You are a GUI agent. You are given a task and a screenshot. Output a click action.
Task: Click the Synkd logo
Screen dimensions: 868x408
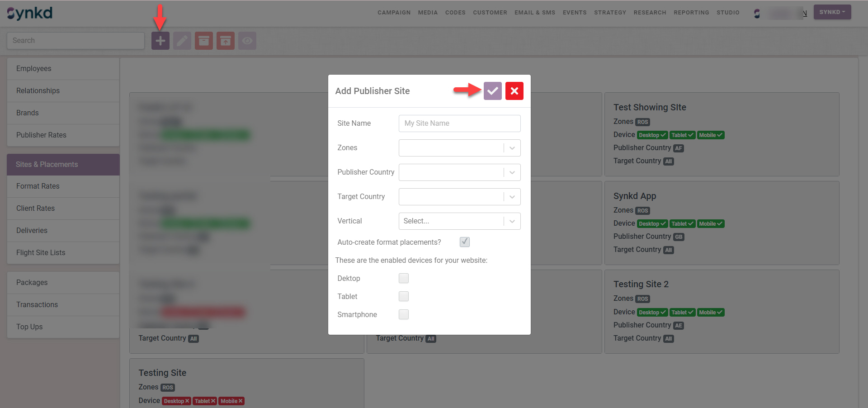(29, 13)
